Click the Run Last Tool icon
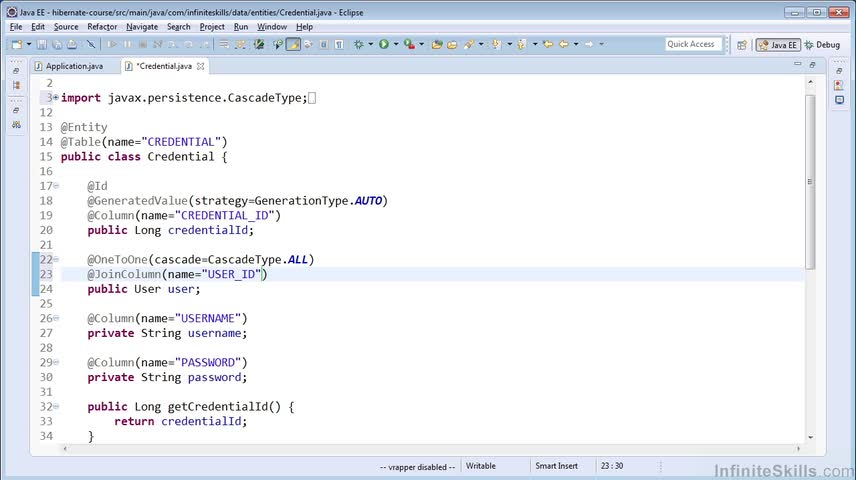 409,44
